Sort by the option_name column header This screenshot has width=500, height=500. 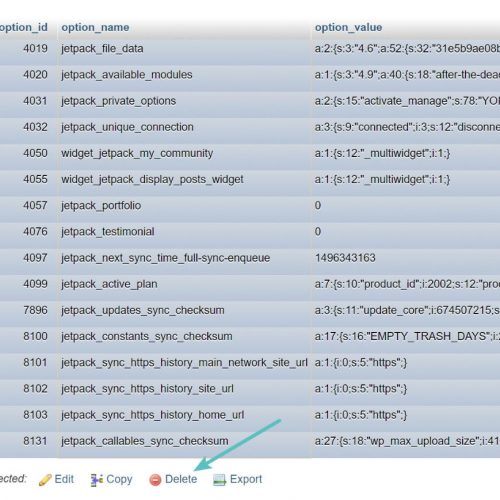95,27
